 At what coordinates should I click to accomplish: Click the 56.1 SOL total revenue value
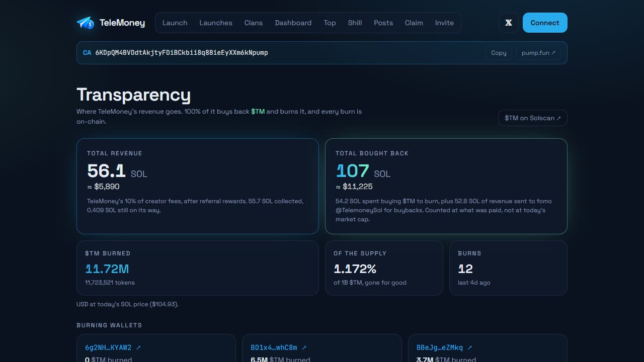(117, 171)
